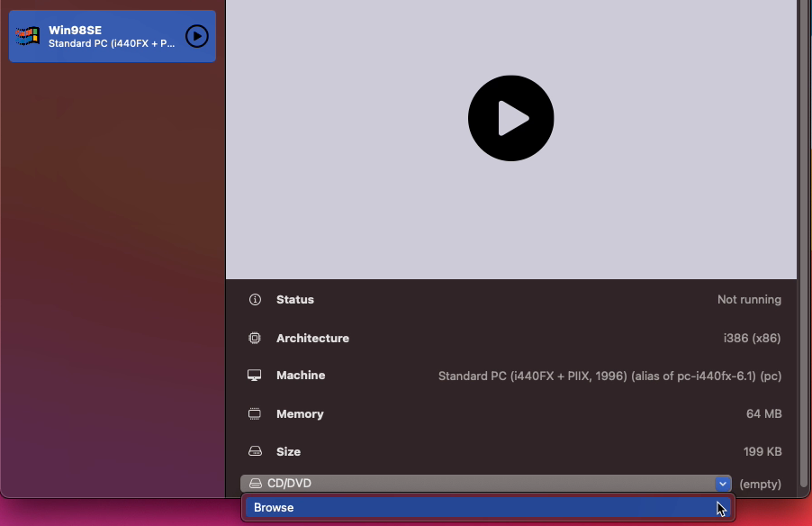Click the Architecture label
812x526 pixels.
pyautogui.click(x=312, y=338)
